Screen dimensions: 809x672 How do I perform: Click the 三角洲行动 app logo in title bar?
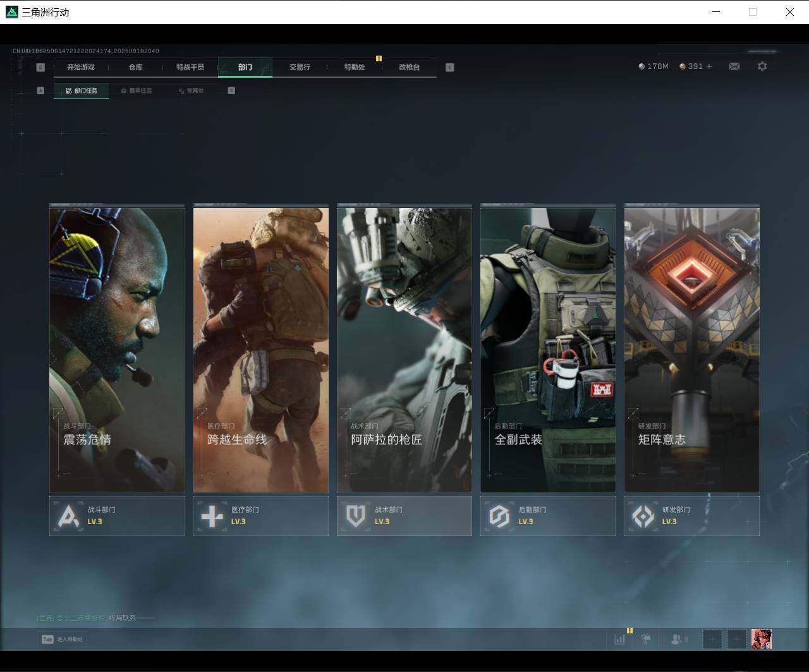[x=12, y=12]
